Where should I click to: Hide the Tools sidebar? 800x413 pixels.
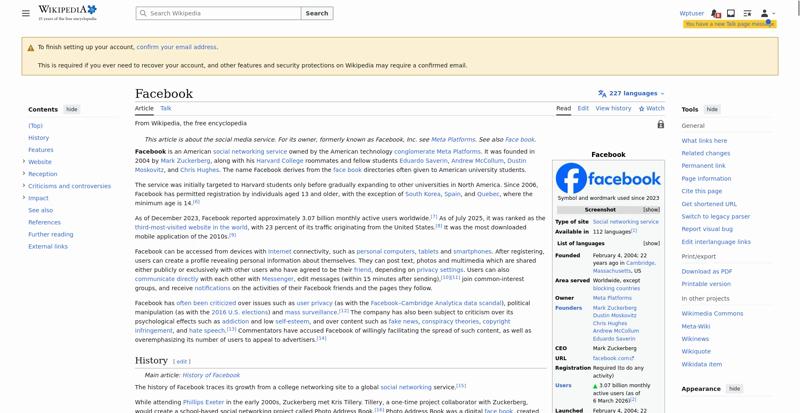click(712, 109)
